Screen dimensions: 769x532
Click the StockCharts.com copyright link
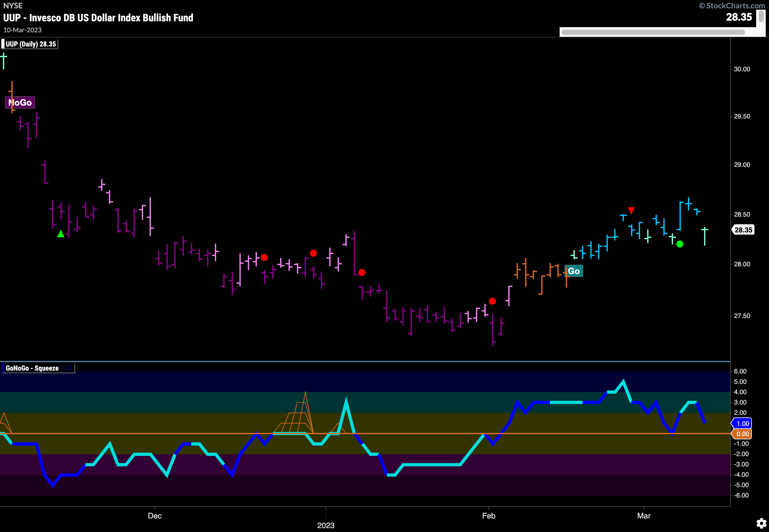coord(732,6)
